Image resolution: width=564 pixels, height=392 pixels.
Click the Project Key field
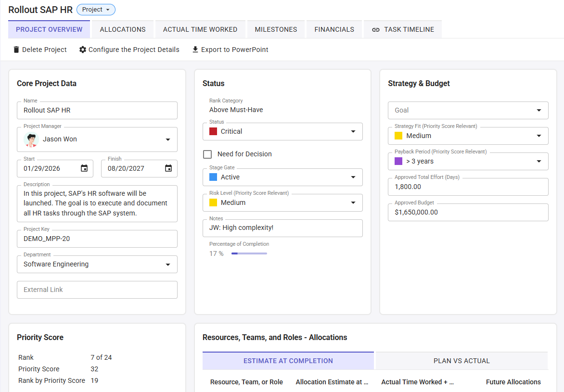(97, 239)
